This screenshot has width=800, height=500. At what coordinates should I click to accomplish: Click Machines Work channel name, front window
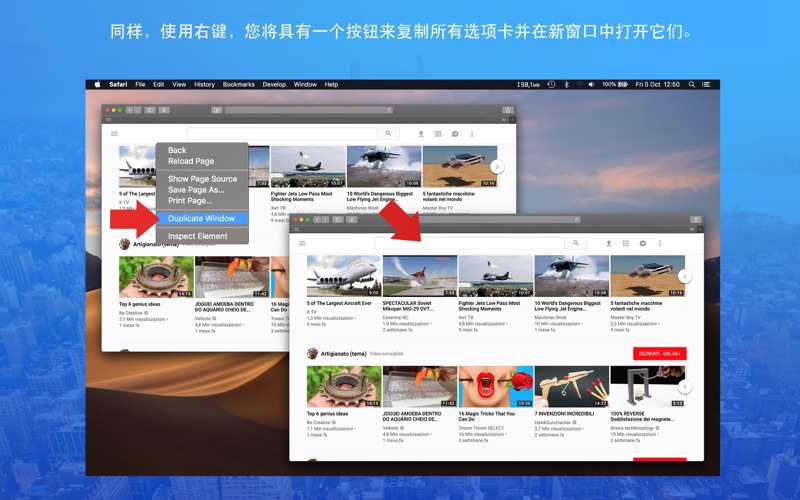pos(551,317)
